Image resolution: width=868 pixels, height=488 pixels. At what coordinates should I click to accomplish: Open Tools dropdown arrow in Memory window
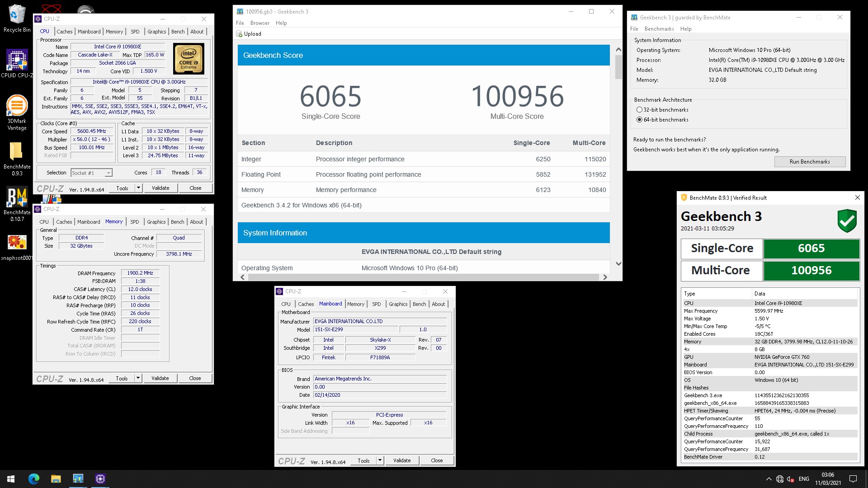(138, 378)
